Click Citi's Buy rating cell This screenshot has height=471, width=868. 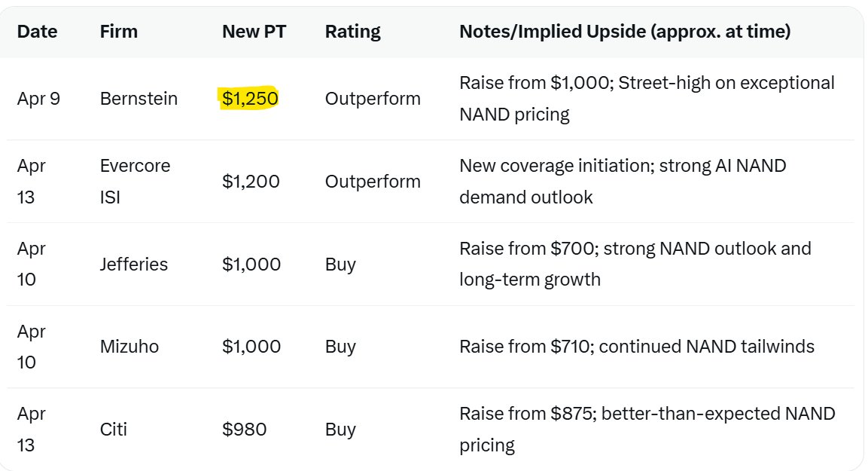coord(340,430)
